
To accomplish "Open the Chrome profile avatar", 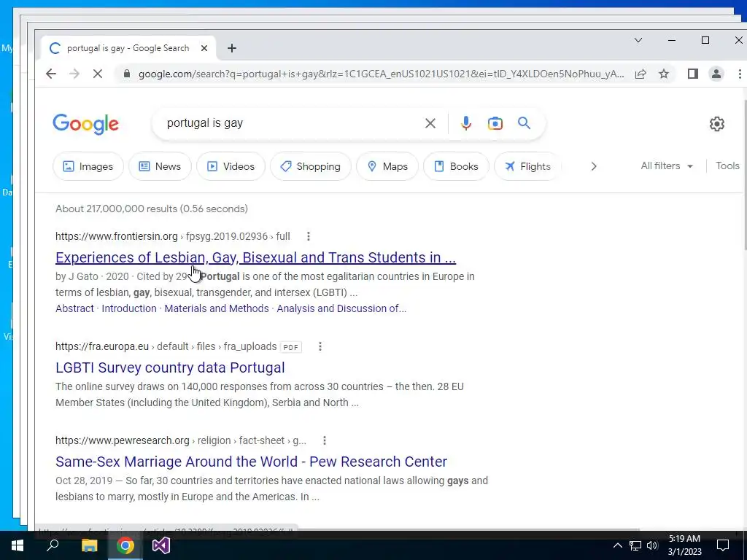I will (716, 74).
